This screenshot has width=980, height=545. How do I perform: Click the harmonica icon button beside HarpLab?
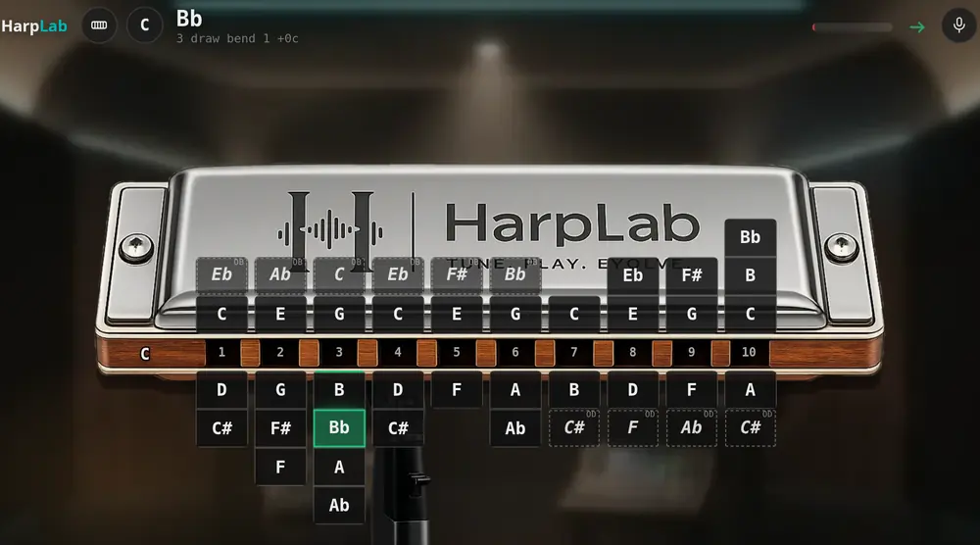(x=99, y=25)
